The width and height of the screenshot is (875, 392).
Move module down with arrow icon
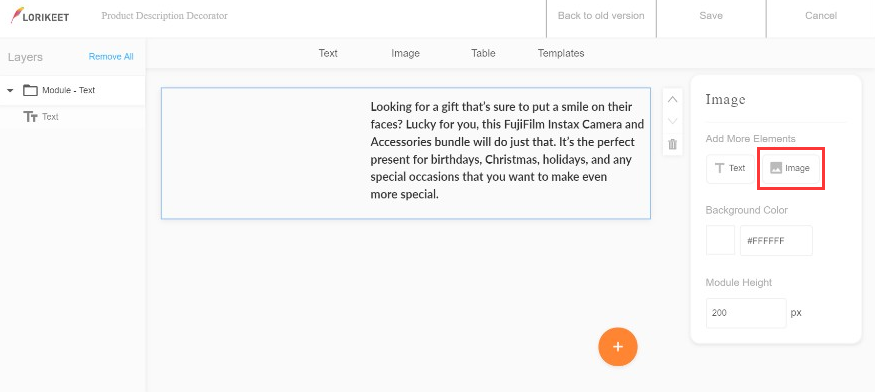point(672,121)
